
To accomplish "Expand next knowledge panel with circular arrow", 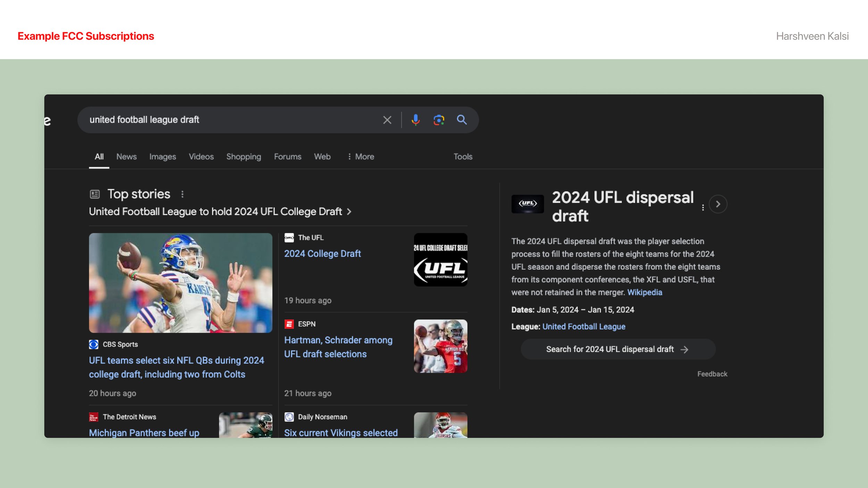I will point(718,204).
